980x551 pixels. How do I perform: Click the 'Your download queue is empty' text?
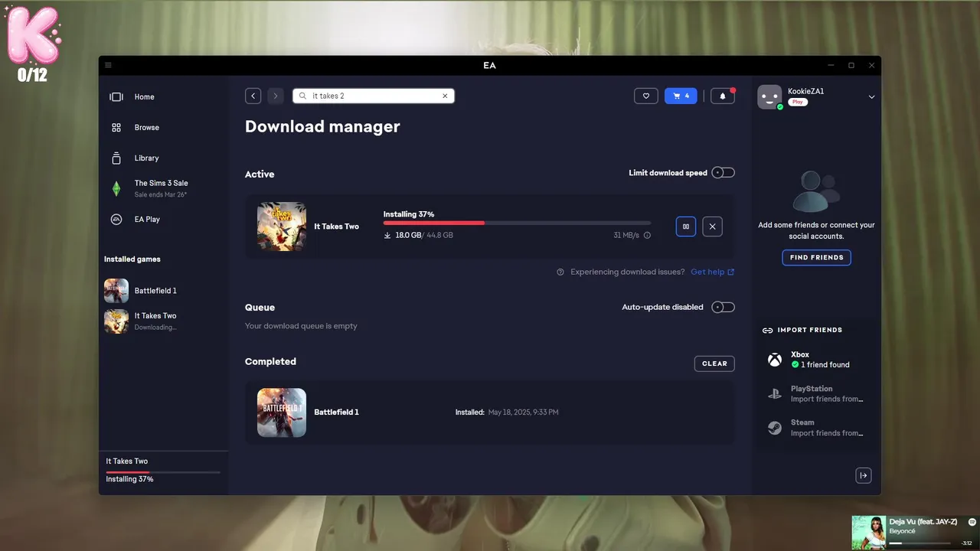coord(301,326)
